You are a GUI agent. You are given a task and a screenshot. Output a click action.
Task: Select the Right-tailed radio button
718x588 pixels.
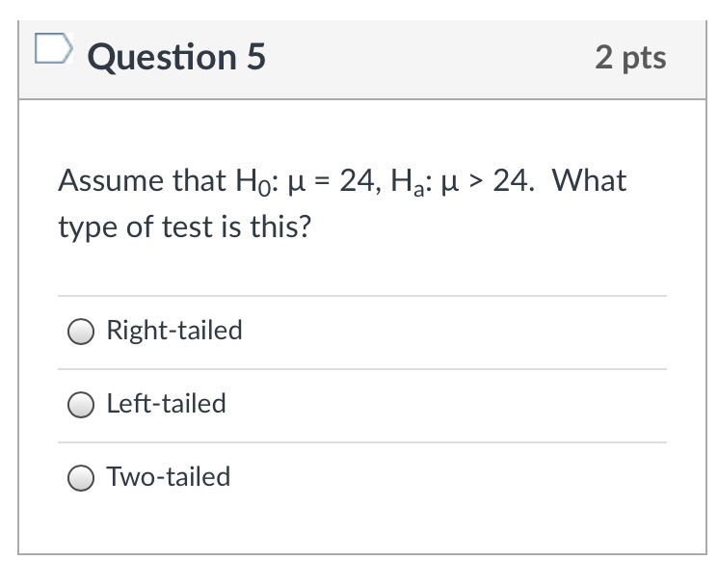pos(81,332)
